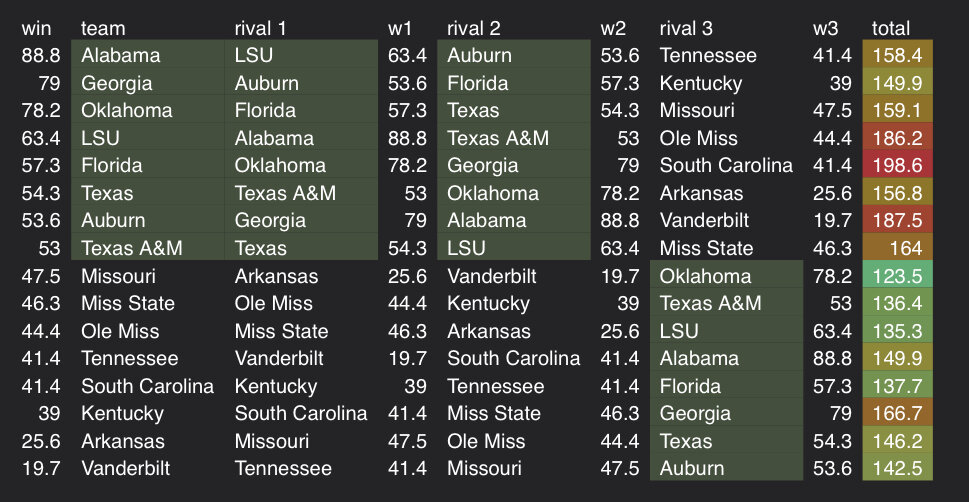Select Miss State in rival 3 column
969x502 pixels.
(x=706, y=248)
